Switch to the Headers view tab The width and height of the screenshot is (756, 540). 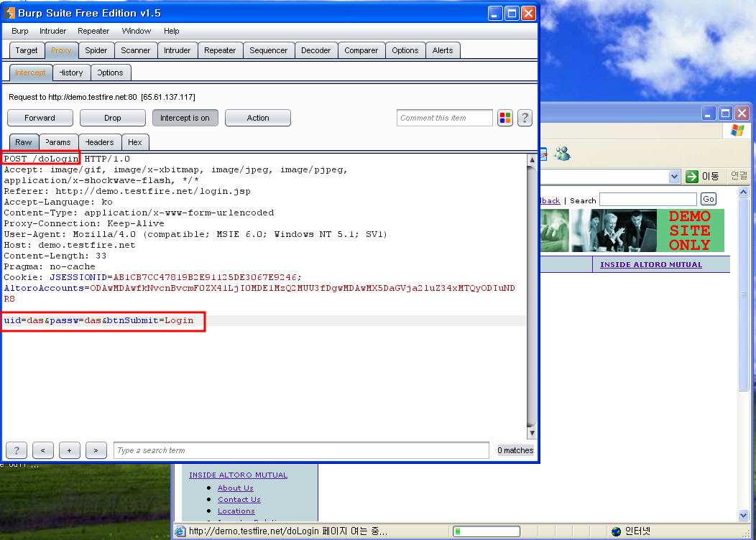point(100,142)
